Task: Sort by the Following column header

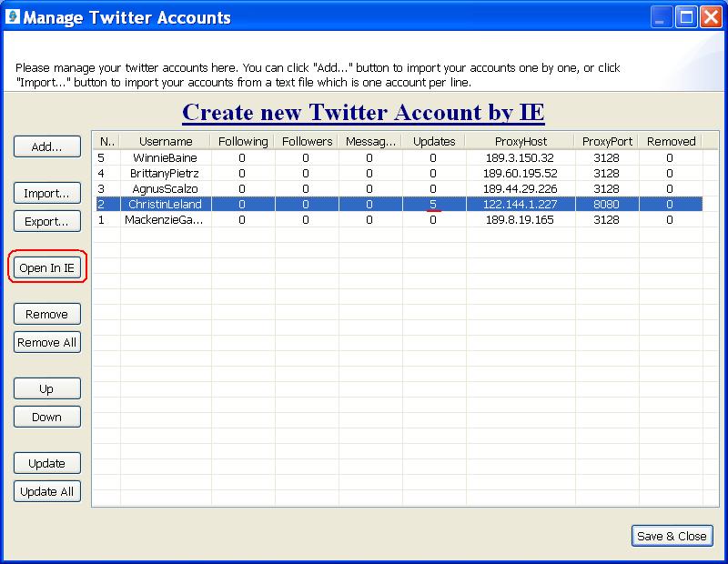Action: click(x=243, y=141)
